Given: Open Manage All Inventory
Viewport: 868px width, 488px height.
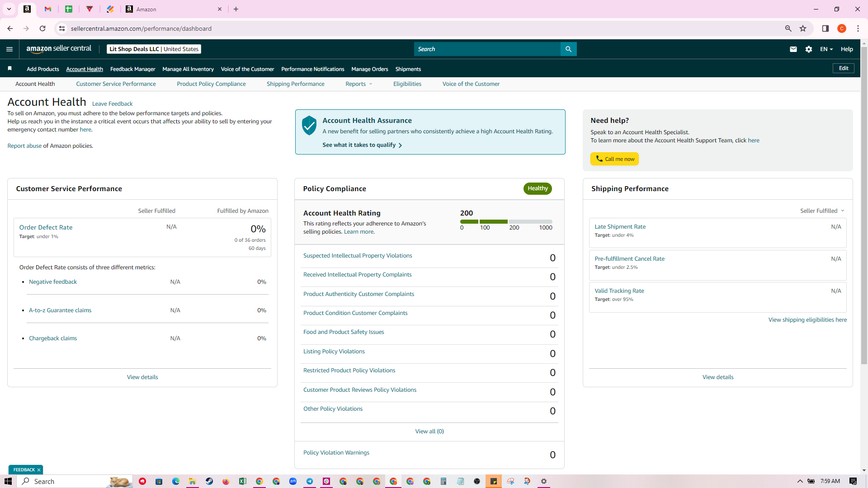Looking at the screenshot, I should click(x=188, y=69).
